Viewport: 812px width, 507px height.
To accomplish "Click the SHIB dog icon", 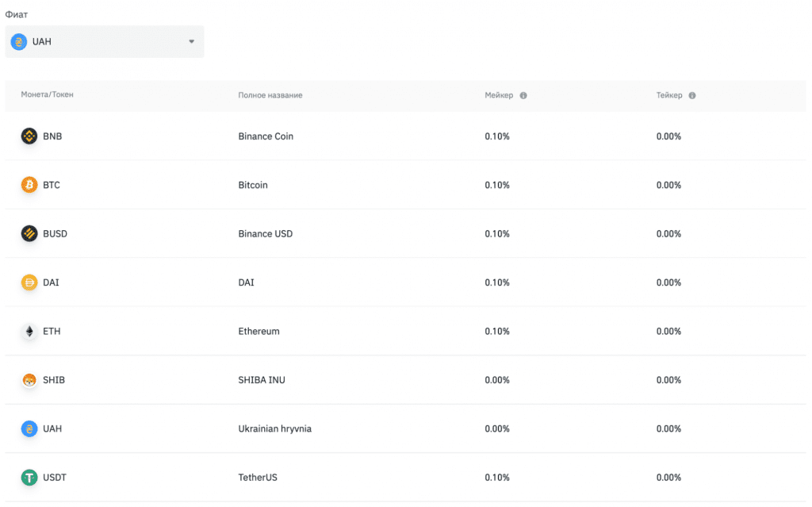I will click(29, 380).
